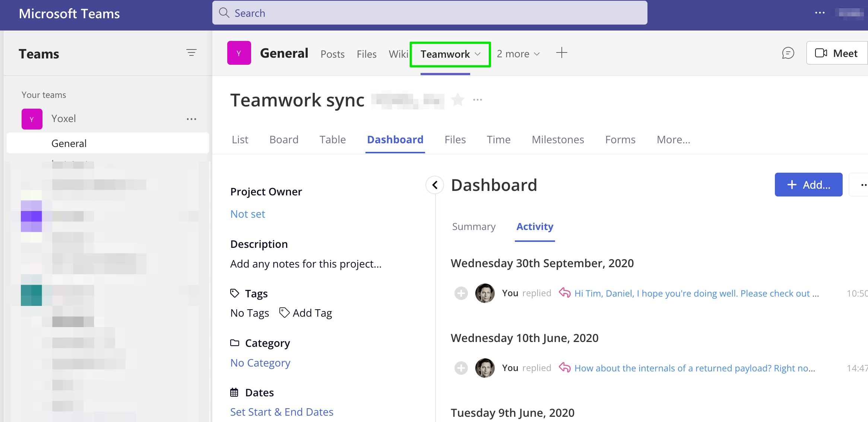Add a new tab with plus icon
The height and width of the screenshot is (422, 868).
click(x=561, y=53)
